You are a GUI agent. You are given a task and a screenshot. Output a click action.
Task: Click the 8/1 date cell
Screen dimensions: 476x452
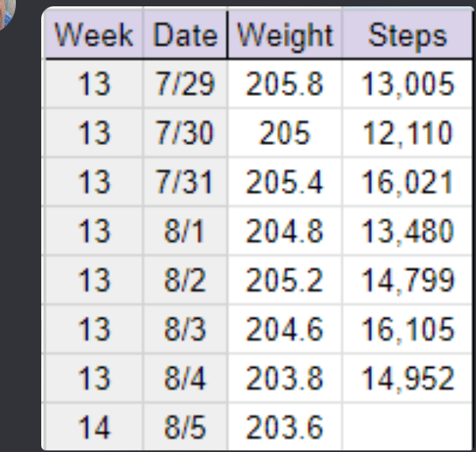tap(185, 232)
